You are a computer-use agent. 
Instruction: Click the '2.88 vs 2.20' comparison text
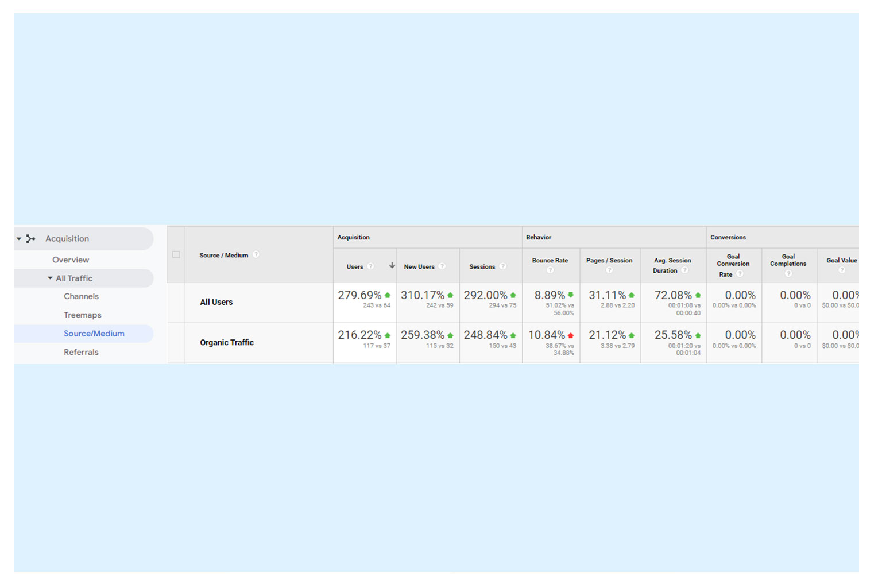click(x=618, y=305)
